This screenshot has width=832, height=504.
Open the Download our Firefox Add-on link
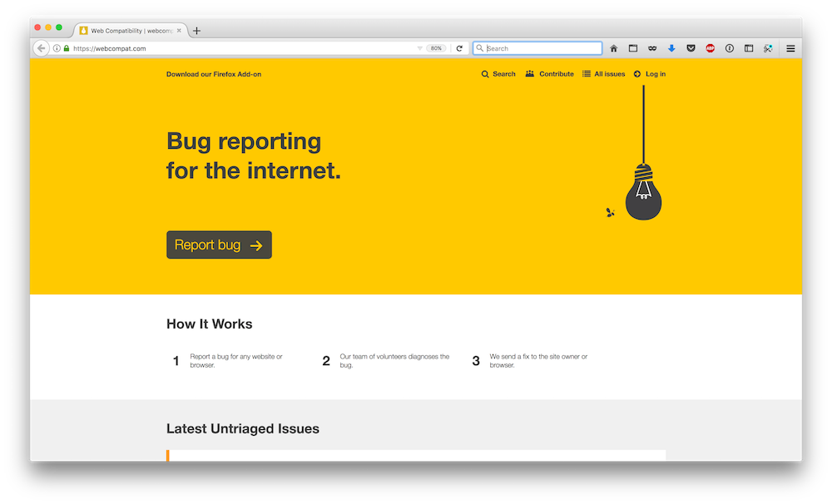pyautogui.click(x=213, y=74)
